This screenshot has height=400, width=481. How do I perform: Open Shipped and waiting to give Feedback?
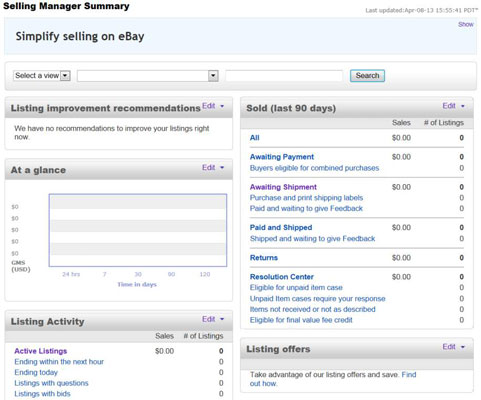pos(312,239)
